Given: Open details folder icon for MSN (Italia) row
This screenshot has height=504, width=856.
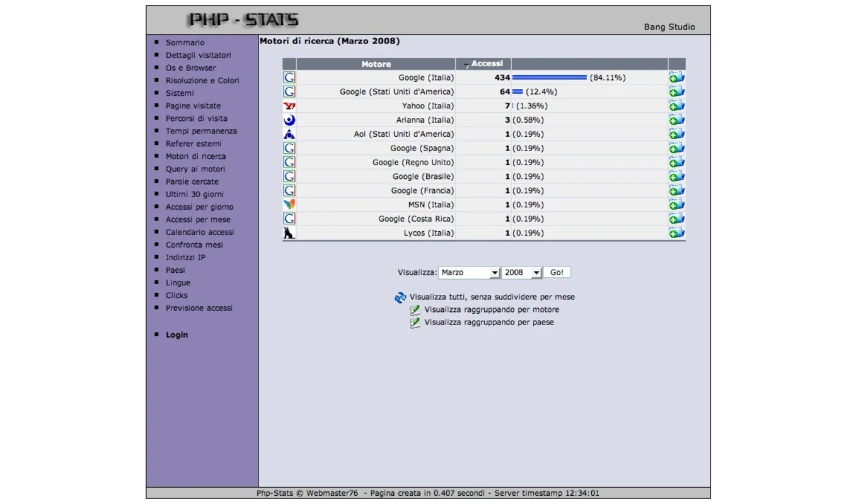Looking at the screenshot, I should tap(676, 205).
